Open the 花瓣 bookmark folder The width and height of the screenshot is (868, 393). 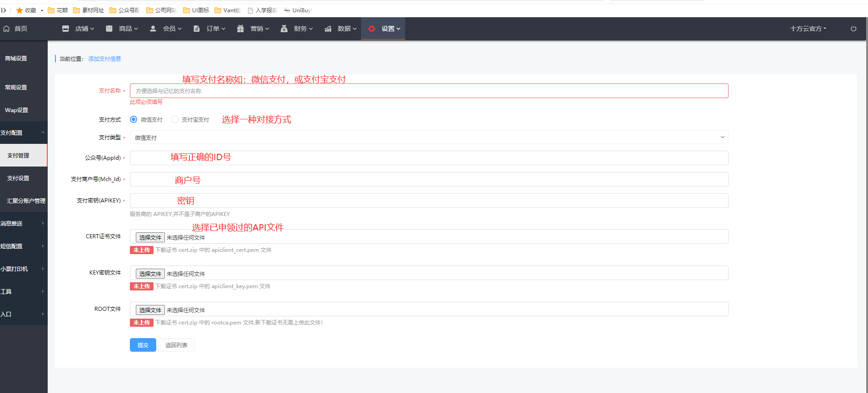(x=58, y=10)
